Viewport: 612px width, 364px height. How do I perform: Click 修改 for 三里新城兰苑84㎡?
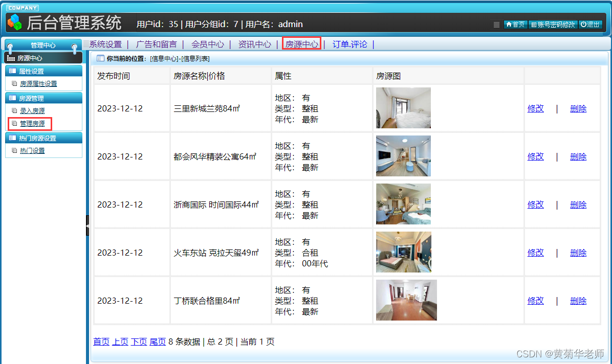(x=535, y=108)
